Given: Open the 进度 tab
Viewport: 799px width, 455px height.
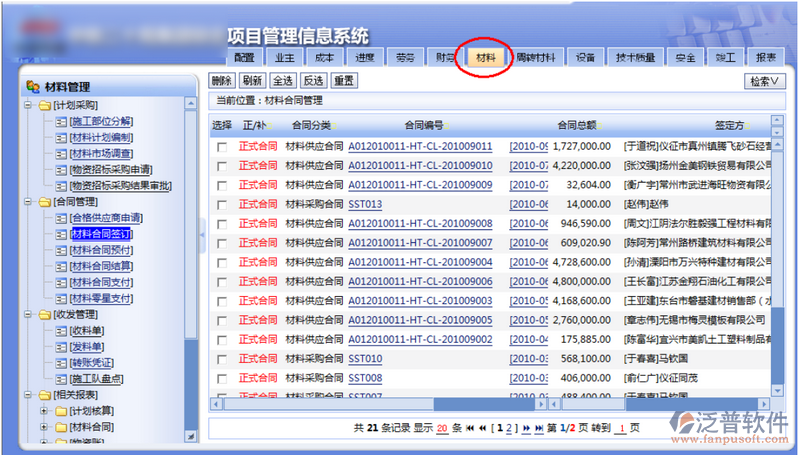Looking at the screenshot, I should coord(364,57).
